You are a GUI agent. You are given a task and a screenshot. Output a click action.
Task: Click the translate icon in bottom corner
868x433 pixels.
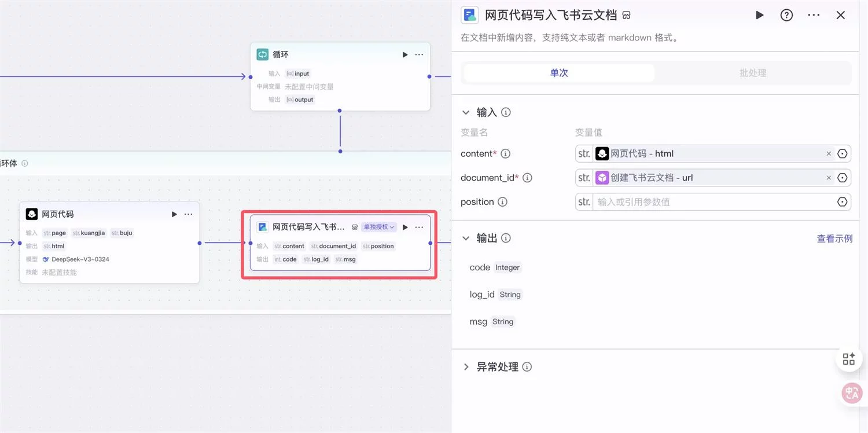851,393
